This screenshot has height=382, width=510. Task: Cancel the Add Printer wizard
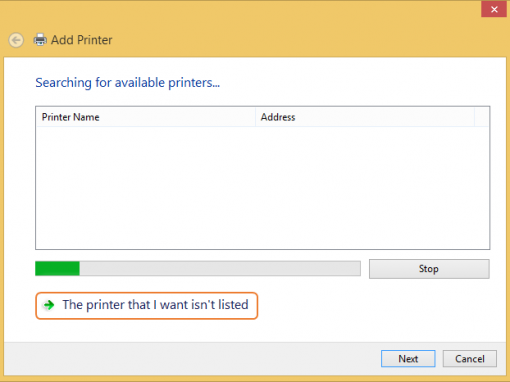click(x=470, y=359)
